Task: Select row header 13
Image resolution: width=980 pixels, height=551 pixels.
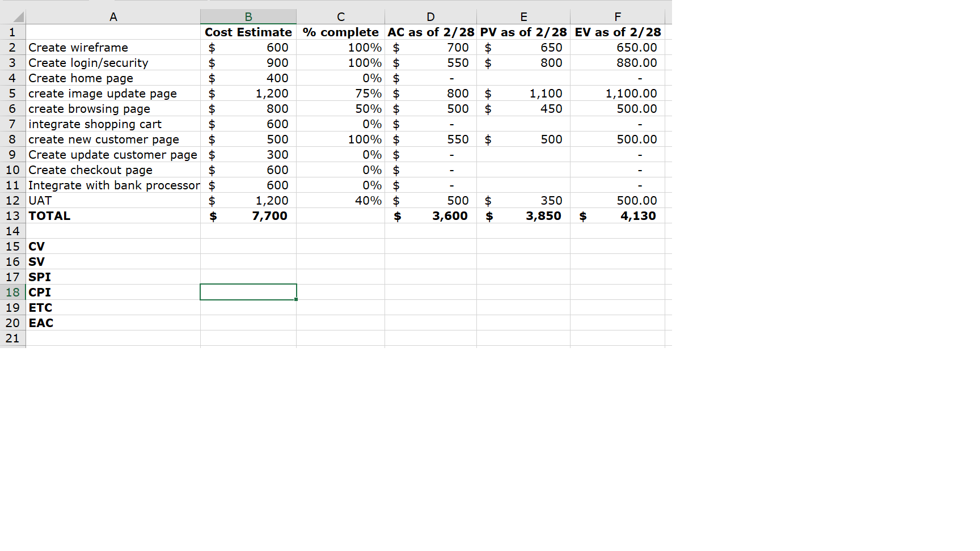Action: point(12,215)
